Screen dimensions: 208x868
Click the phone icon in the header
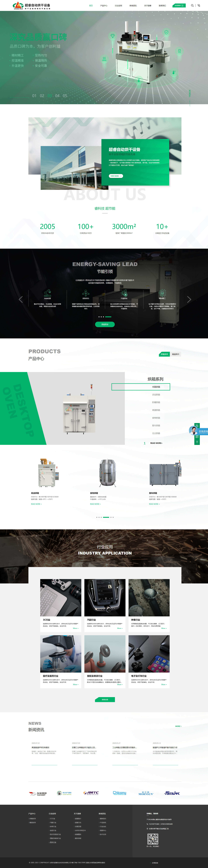tap(199, 5)
